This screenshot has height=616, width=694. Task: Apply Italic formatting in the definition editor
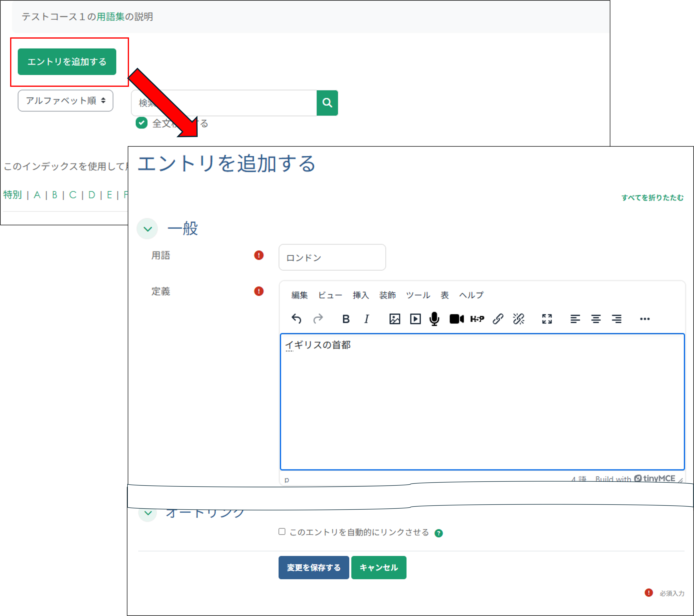[x=367, y=319]
